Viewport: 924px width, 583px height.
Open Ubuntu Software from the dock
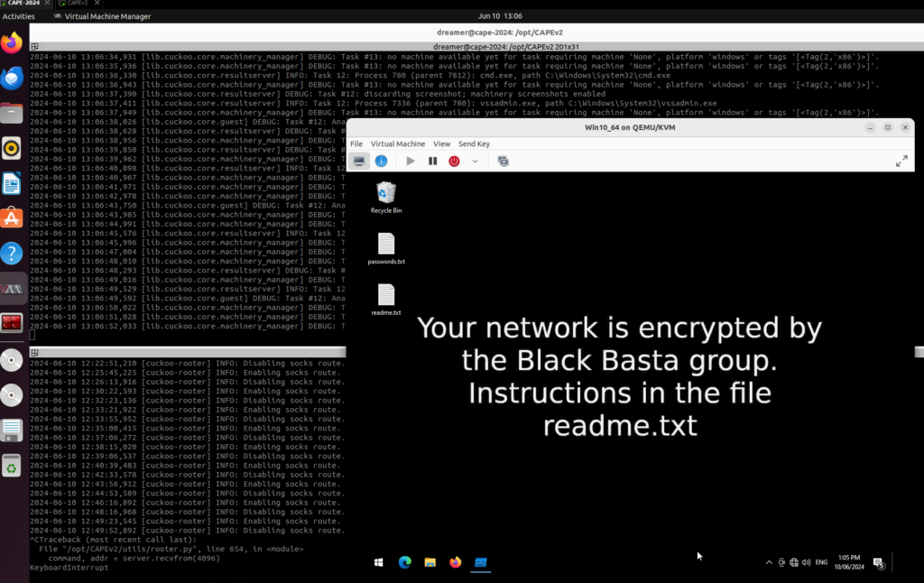pyautogui.click(x=12, y=218)
